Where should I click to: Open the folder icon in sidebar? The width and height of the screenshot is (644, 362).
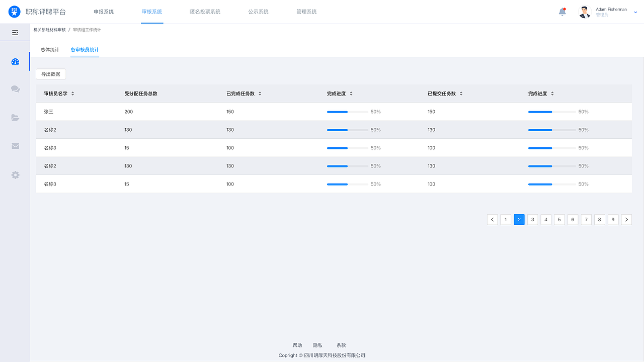[15, 118]
